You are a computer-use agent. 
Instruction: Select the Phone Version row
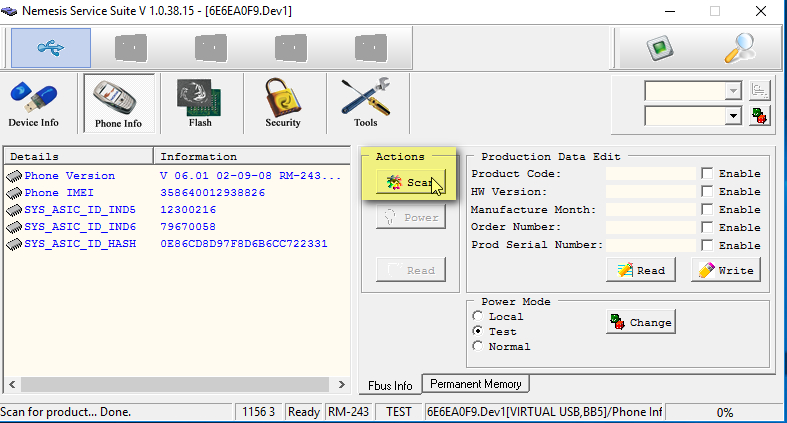pyautogui.click(x=177, y=176)
